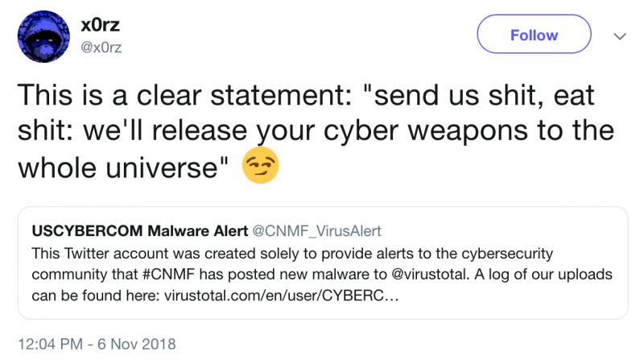The image size is (644, 364).
Task: Open the x0rz display name profile
Action: pos(101,26)
